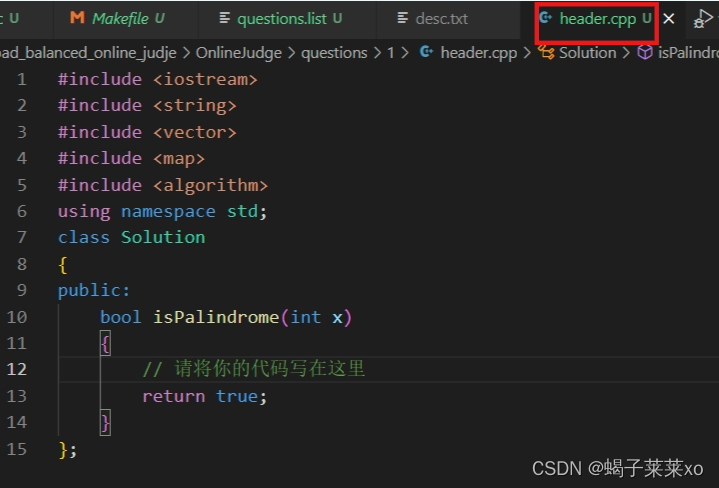Open the questions.list tab
Screen dimensions: 719x488
click(x=288, y=19)
